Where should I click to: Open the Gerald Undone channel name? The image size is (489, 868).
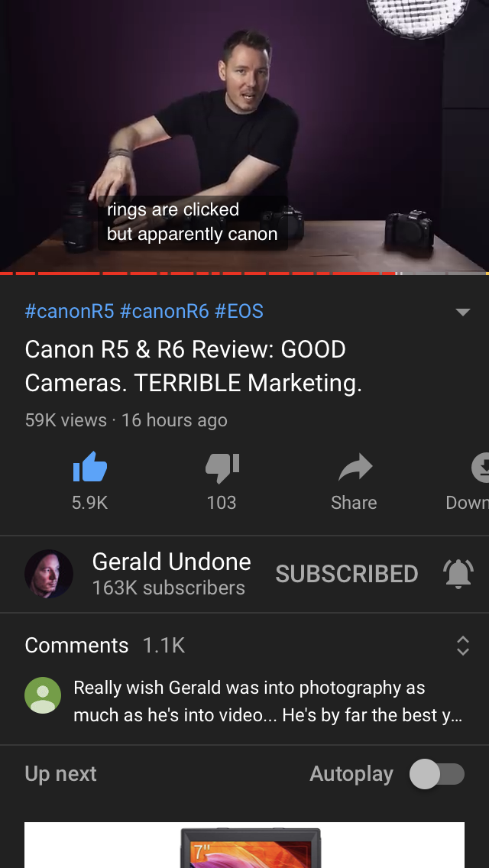pyautogui.click(x=172, y=562)
